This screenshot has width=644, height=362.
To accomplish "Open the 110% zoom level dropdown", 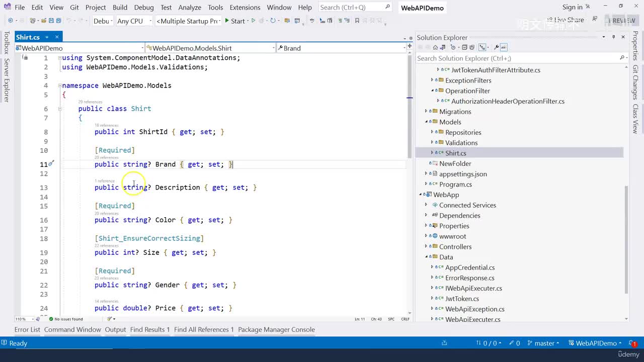I will click(24, 319).
